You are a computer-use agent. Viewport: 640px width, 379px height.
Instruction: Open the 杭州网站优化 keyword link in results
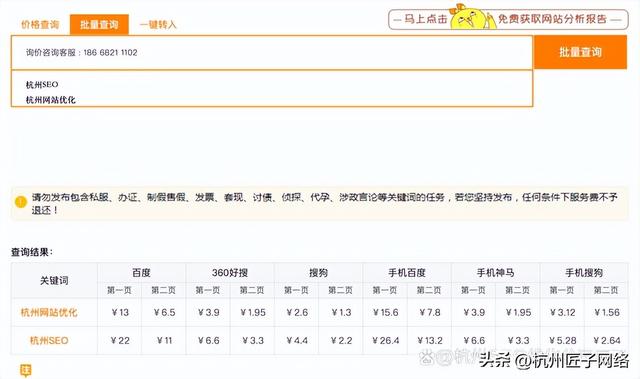pos(49,313)
